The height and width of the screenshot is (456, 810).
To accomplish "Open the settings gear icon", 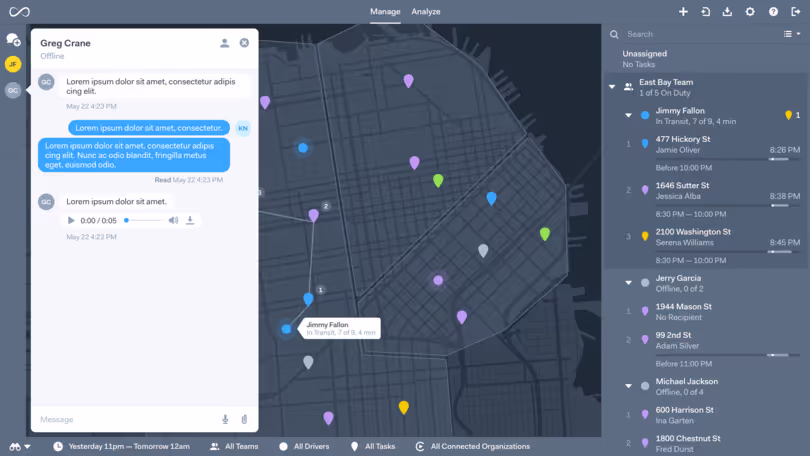I will point(750,12).
